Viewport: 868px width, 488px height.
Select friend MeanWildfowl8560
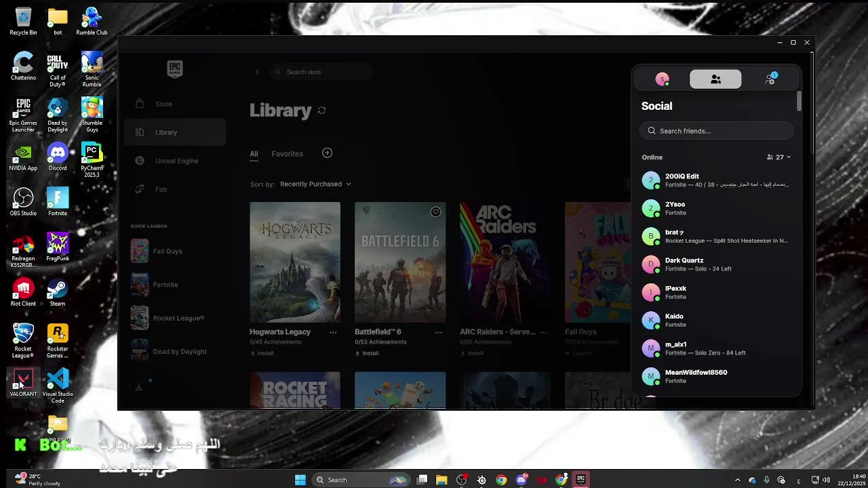pos(716,376)
